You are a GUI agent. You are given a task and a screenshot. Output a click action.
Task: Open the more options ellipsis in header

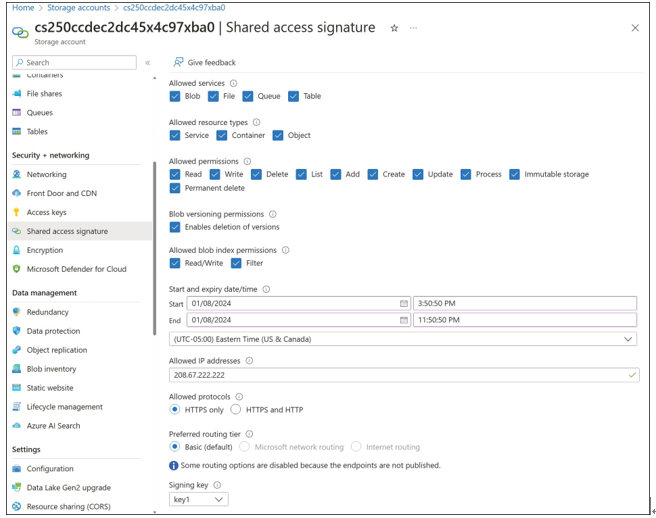coord(413,28)
